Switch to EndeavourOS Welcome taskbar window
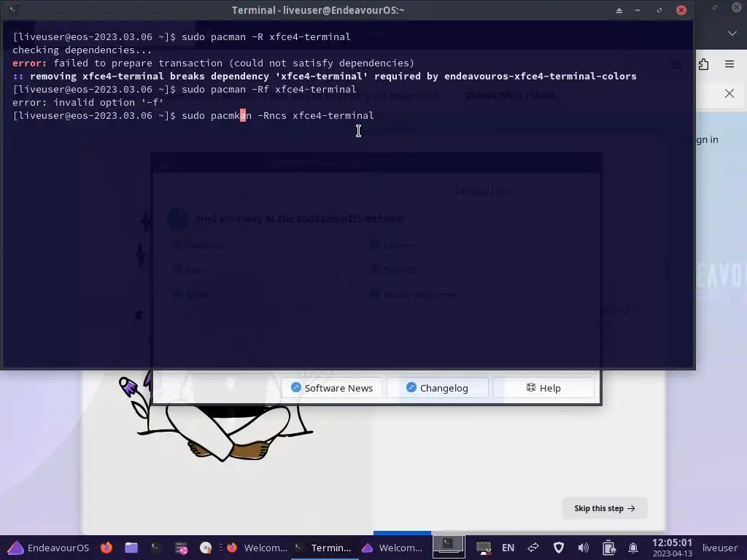This screenshot has width=747, height=560. click(392, 548)
